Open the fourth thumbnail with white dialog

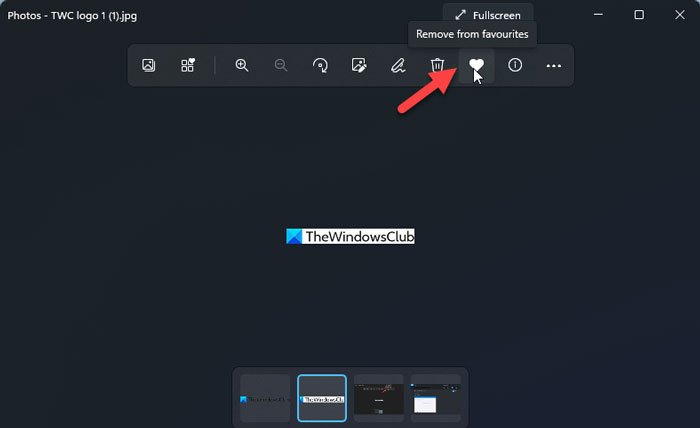coord(435,398)
